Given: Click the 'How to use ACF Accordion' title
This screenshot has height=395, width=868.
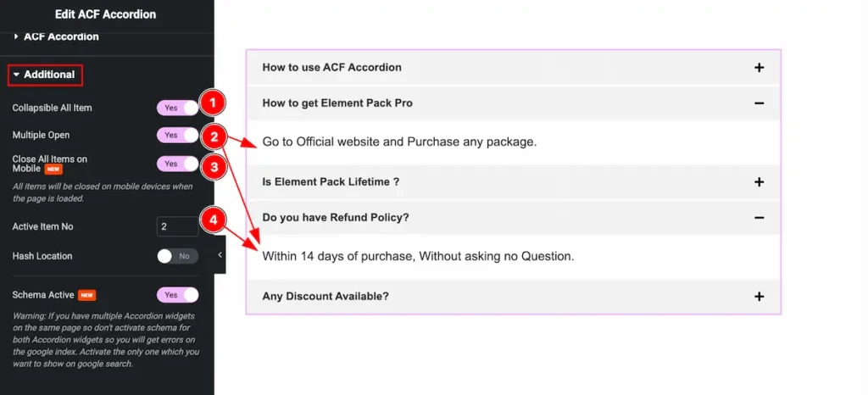Looking at the screenshot, I should coord(331,68).
